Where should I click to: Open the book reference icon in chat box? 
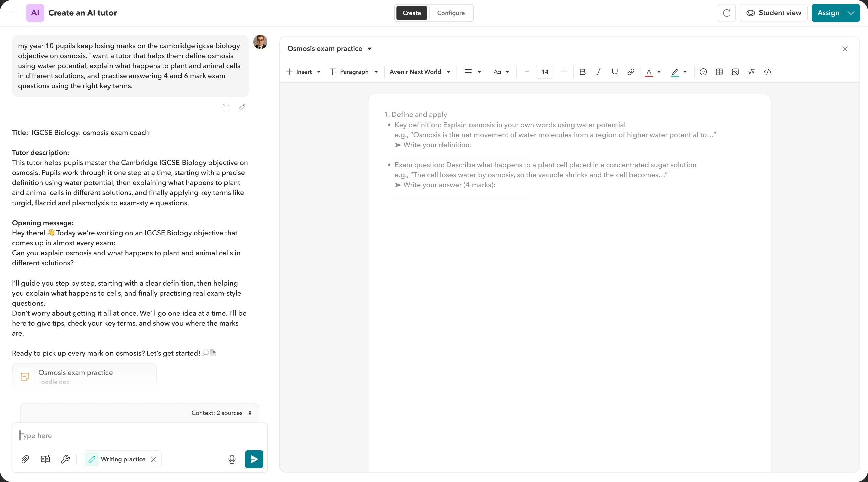(x=45, y=459)
